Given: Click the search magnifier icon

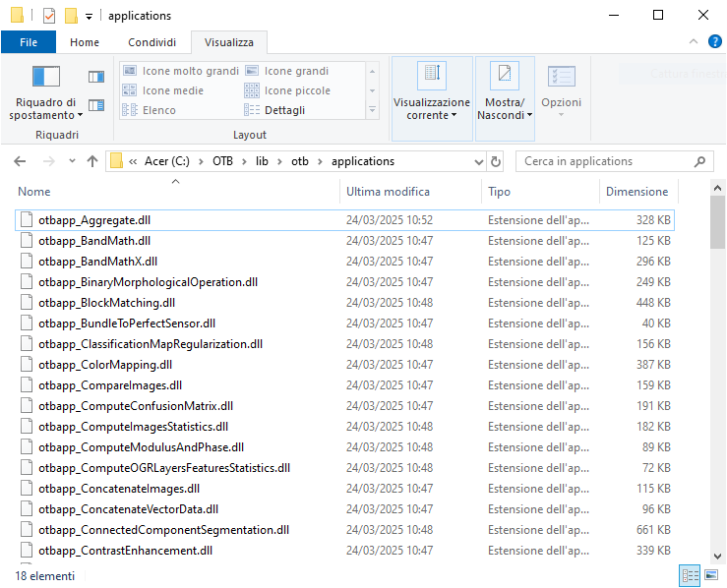Looking at the screenshot, I should point(699,161).
